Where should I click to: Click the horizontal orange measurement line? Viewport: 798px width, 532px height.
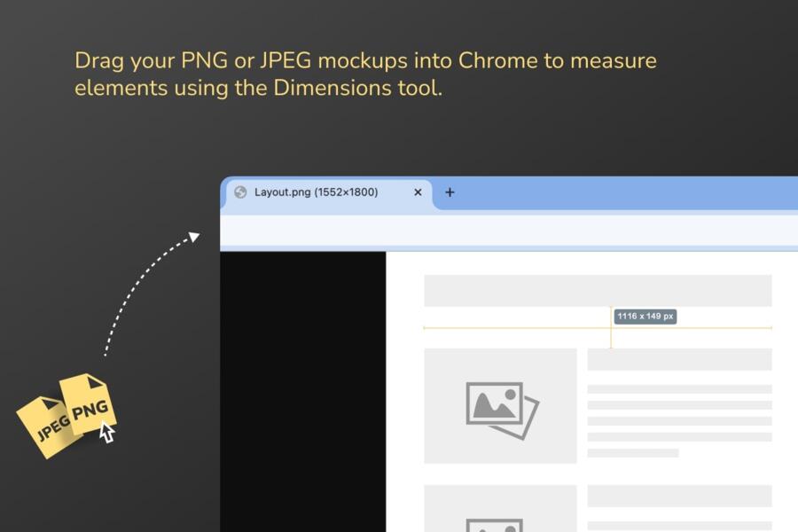click(x=514, y=328)
